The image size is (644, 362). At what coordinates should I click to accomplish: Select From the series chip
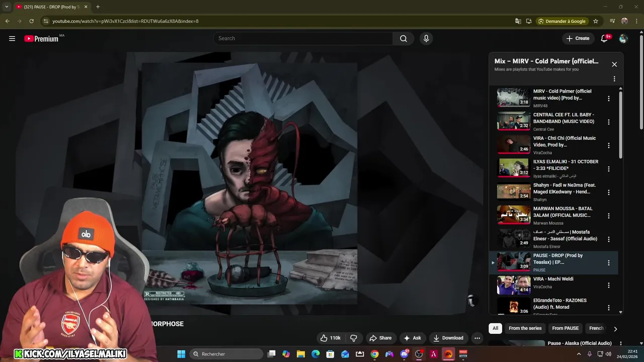coord(525,328)
